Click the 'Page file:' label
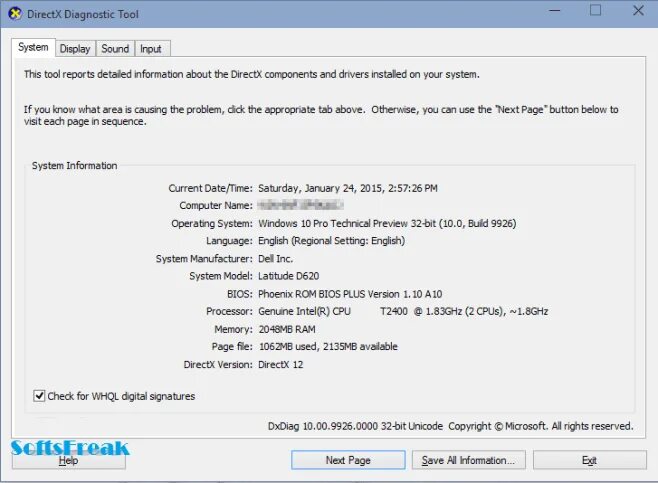Viewport: 658px width, 483px height. 232,347
